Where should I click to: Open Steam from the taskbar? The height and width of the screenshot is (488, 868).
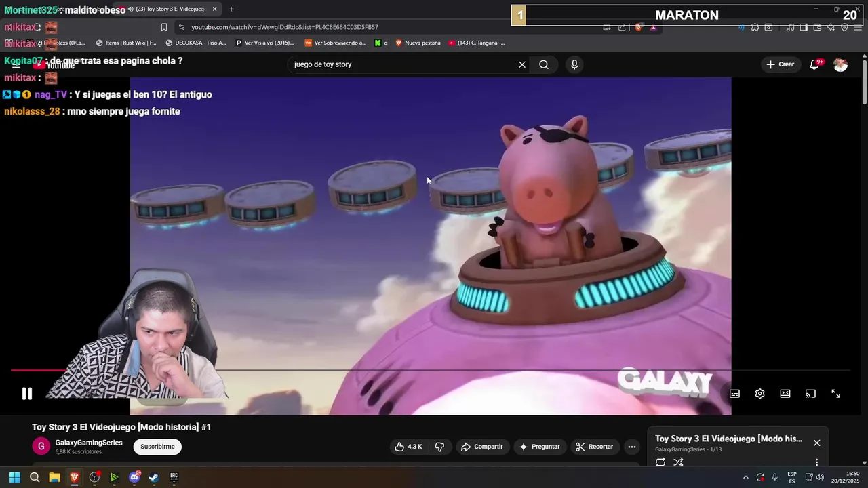[154, 477]
